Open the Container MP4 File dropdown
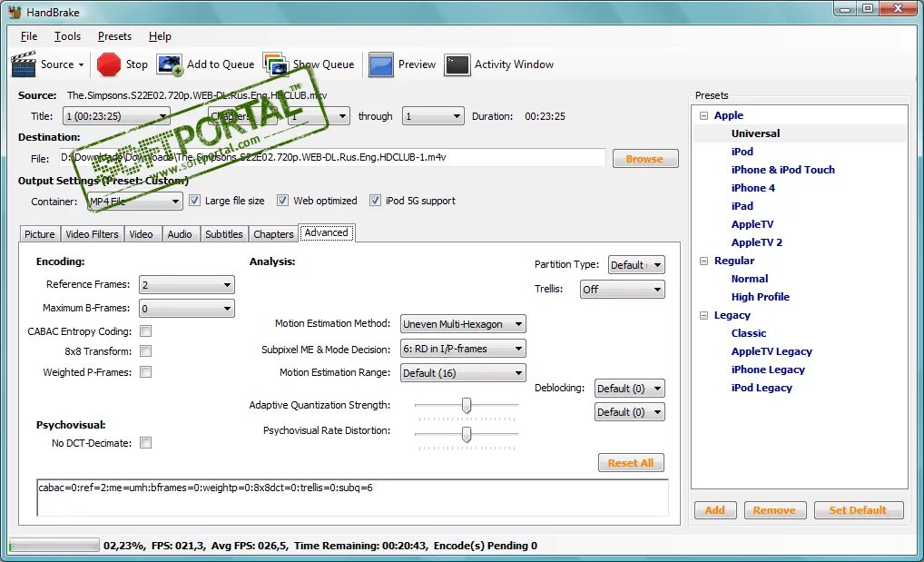924x562 pixels. tap(134, 202)
